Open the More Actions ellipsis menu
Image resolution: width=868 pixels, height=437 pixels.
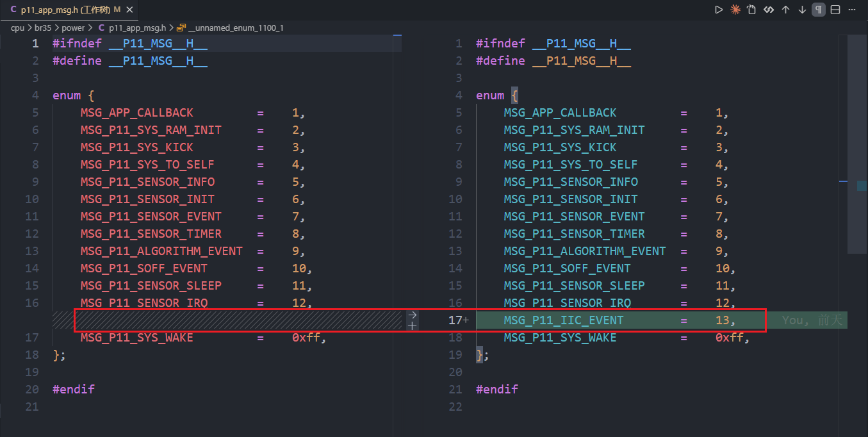(852, 10)
